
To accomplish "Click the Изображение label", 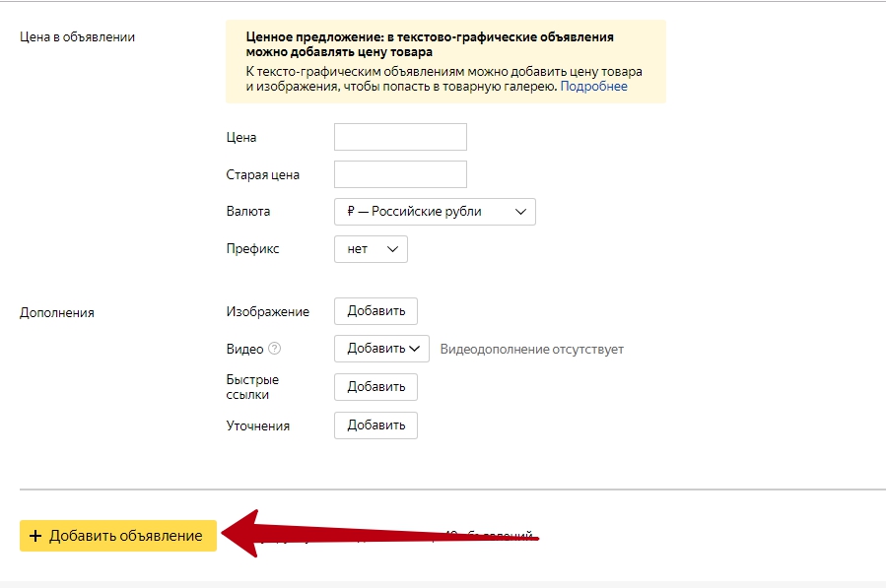I will pos(268,312).
